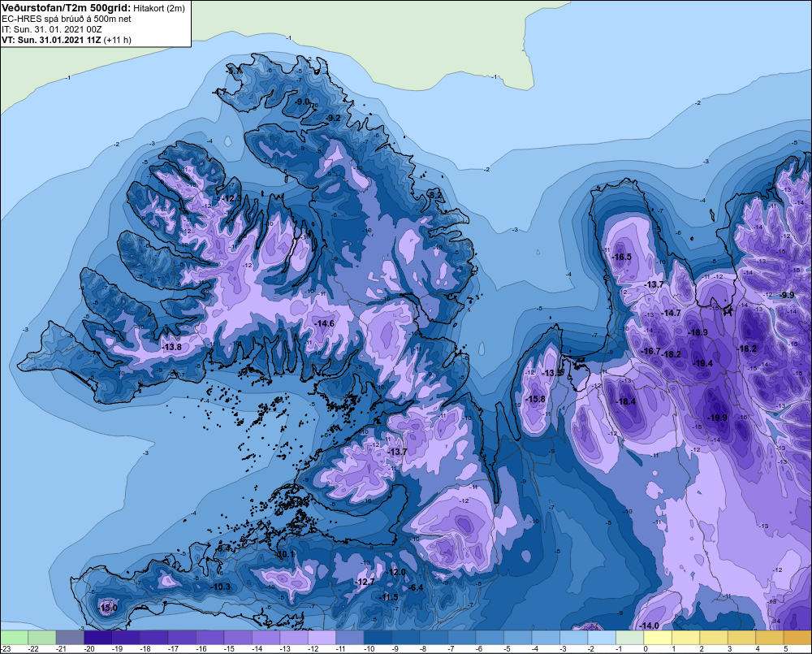
Task: Click the -9.0 temperature value on the map
Action: click(x=302, y=102)
